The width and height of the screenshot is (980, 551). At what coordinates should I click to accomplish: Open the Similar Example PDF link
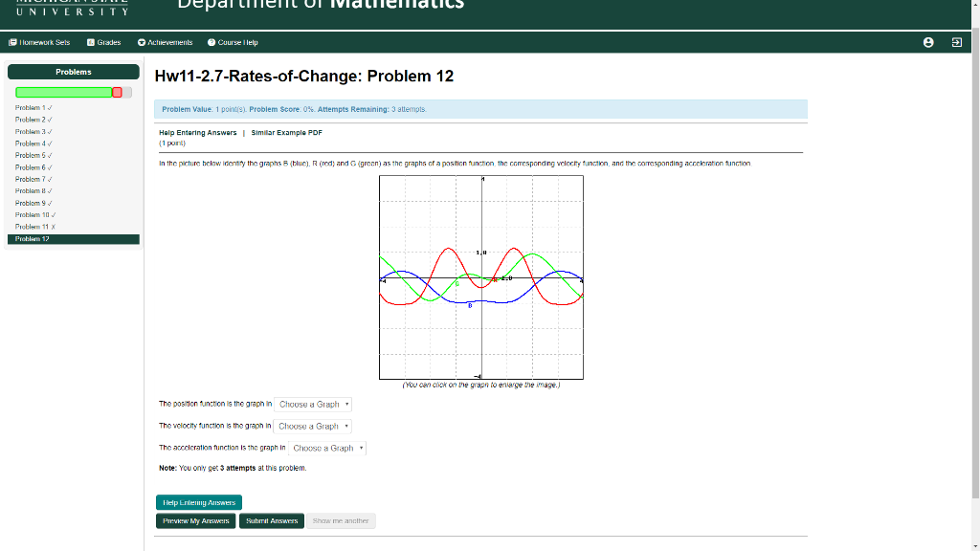point(287,132)
